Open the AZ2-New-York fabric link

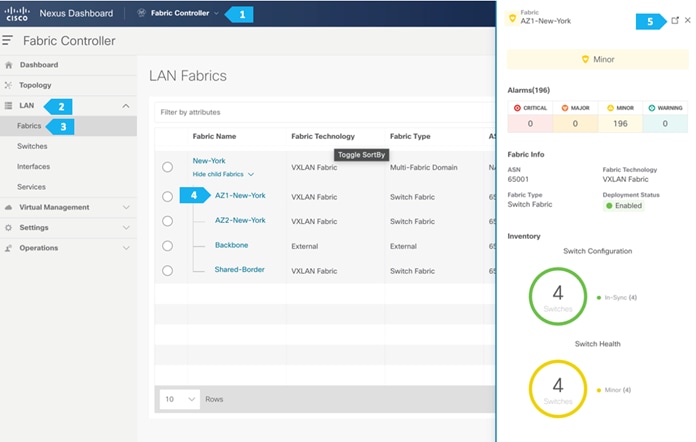click(240, 221)
